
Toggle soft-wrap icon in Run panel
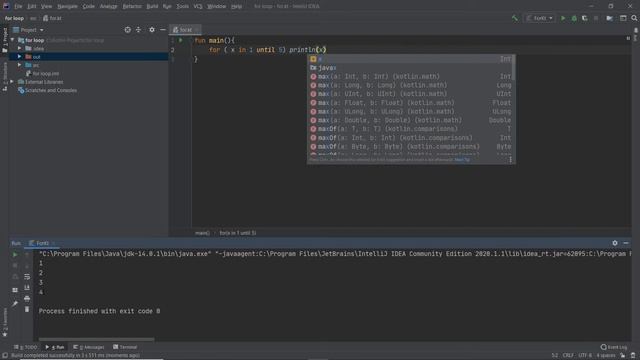coord(27,277)
